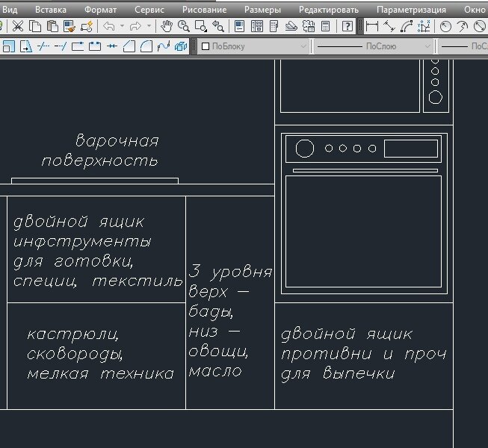Select the Jogged radius dimension tool

[x=463, y=26]
